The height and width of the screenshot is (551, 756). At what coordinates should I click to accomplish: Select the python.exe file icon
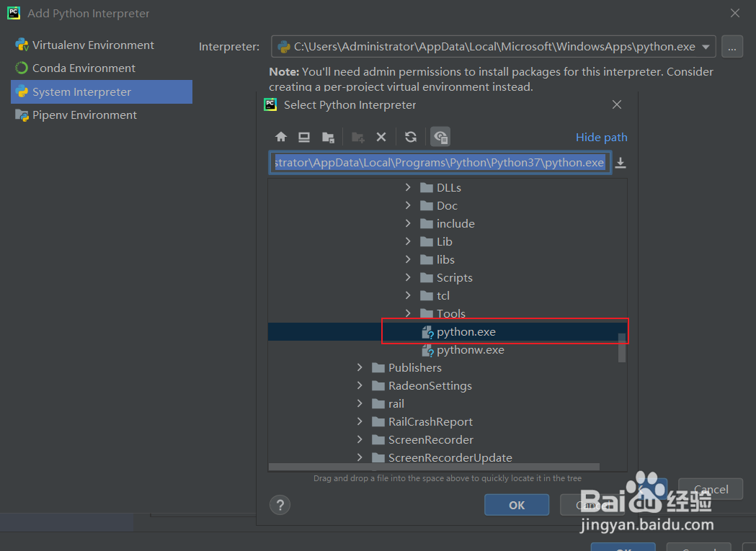click(427, 332)
